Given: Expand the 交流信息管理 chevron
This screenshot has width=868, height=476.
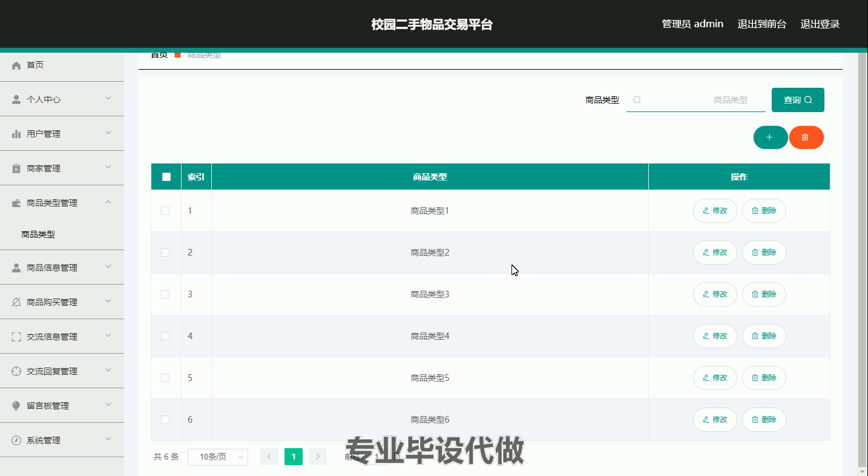Looking at the screenshot, I should point(108,336).
